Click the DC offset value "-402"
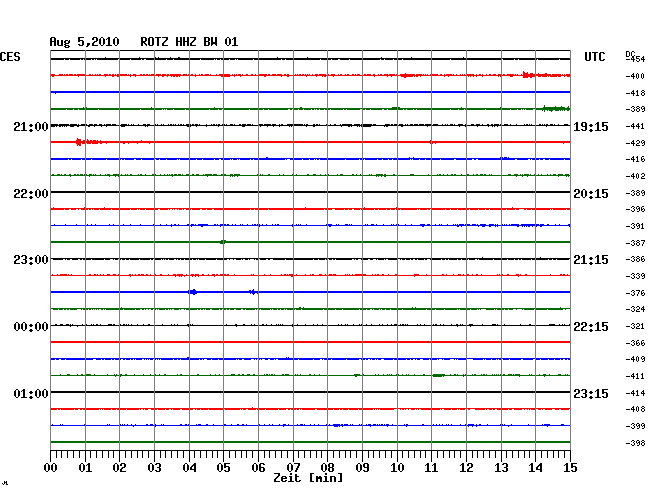 coord(635,176)
